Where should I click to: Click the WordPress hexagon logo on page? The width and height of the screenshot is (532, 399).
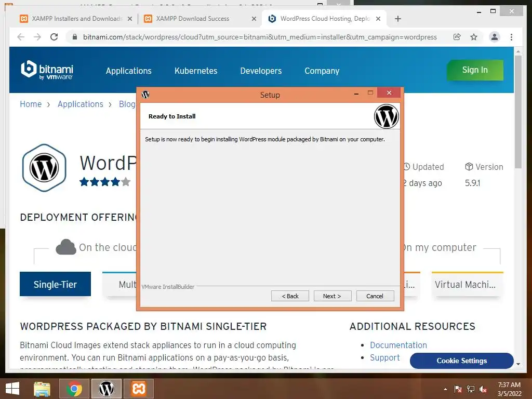[x=44, y=168]
